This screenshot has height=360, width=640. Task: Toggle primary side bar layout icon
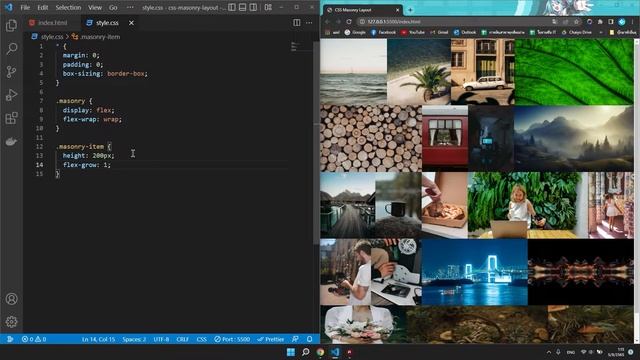(232, 7)
